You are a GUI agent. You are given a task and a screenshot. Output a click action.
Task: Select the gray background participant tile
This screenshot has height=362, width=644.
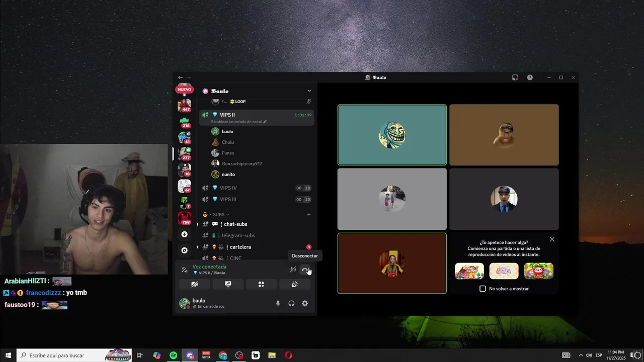pos(392,199)
